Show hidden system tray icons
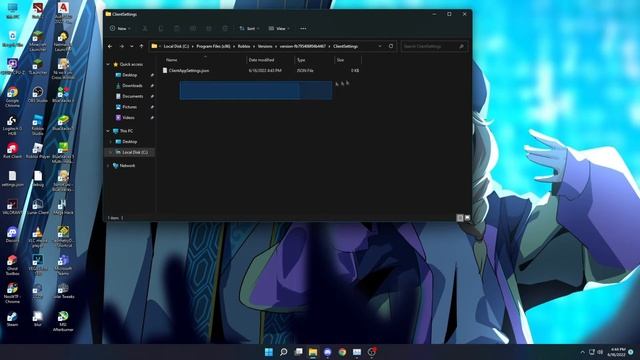 click(582, 352)
